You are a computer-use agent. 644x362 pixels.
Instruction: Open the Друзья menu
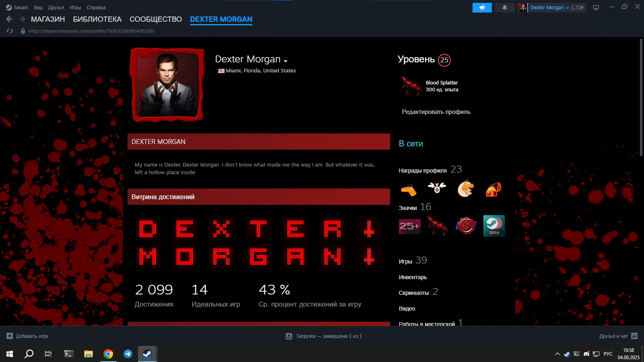(56, 8)
